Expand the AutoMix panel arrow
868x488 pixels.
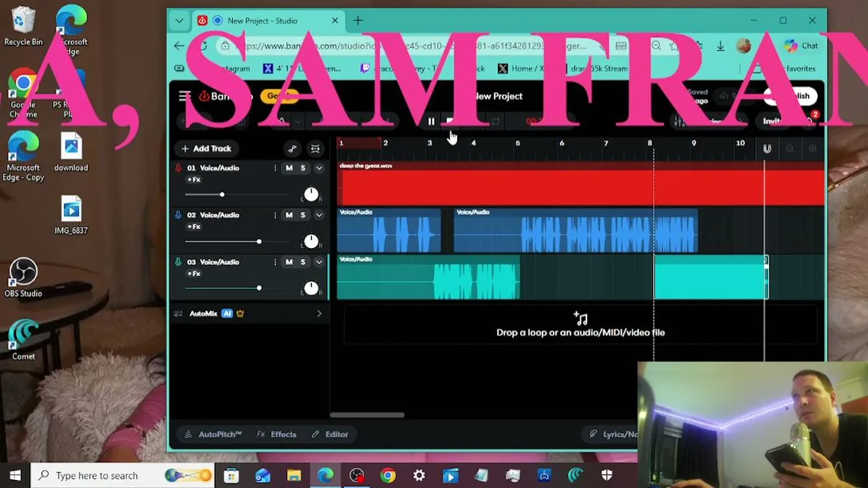(319, 314)
